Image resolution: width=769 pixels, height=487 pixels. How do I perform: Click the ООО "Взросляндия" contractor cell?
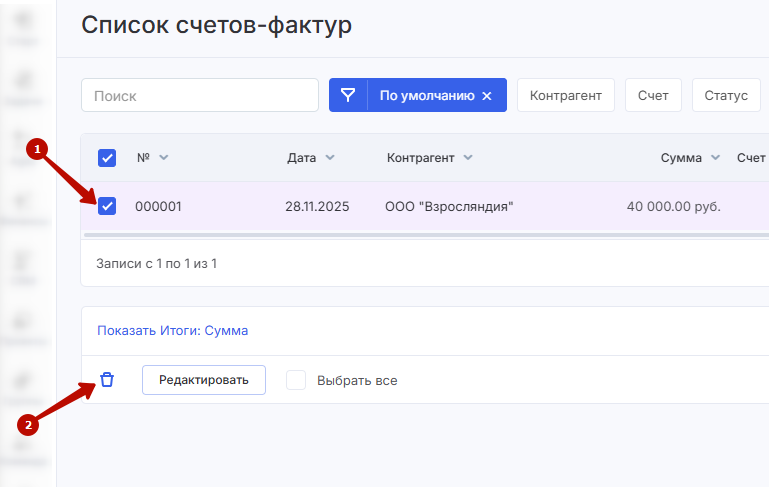click(x=449, y=207)
